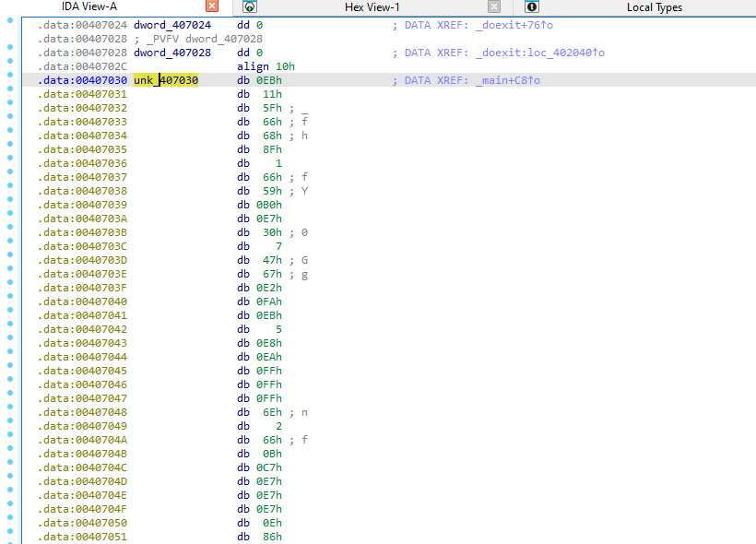Click the 0C7h byte at 0040704C
This screenshot has width=756, height=544.
[269, 467]
